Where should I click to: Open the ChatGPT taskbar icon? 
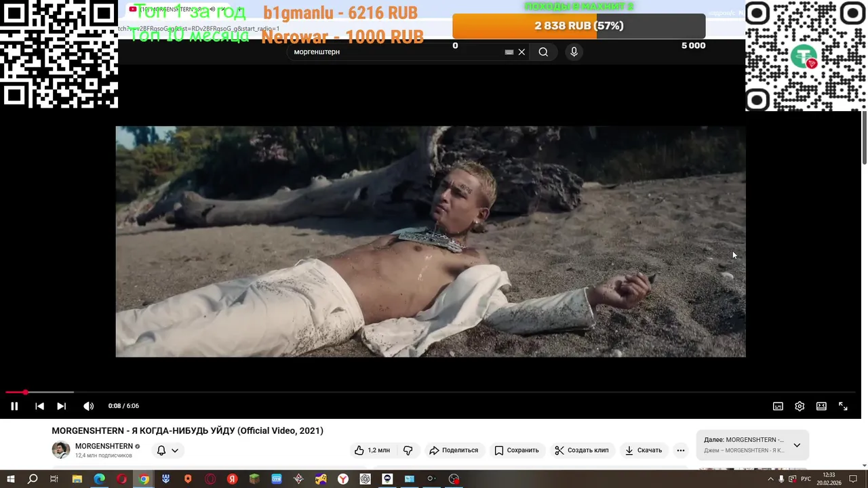(365, 479)
